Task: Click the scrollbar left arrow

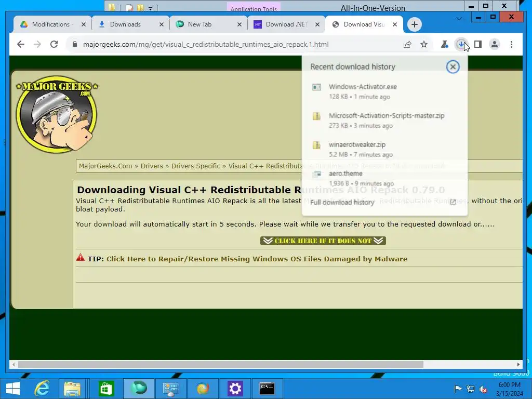Action: (13, 364)
